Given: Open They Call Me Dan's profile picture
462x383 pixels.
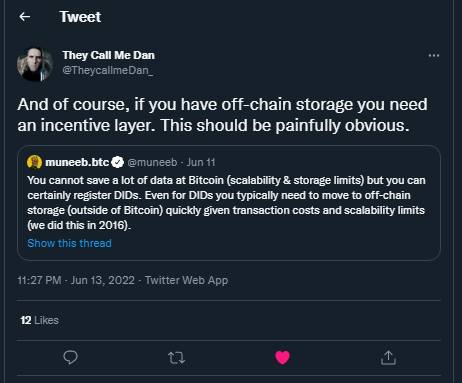Looking at the screenshot, I should pyautogui.click(x=35, y=64).
